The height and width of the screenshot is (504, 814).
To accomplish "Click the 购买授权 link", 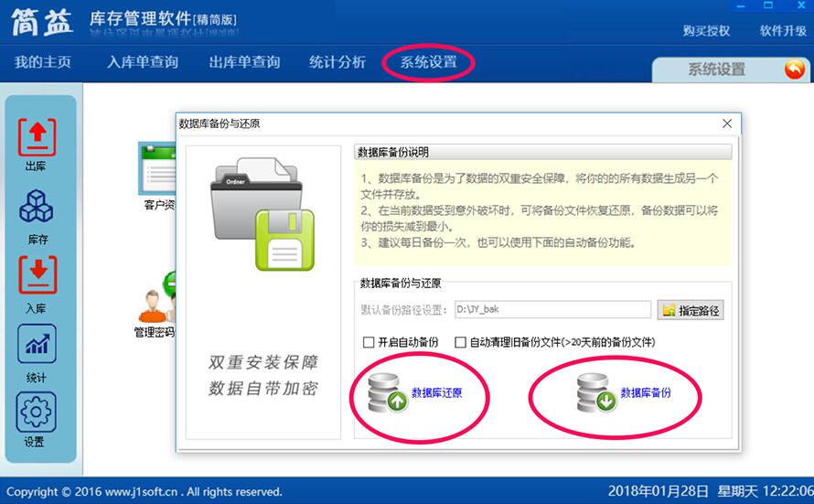I will click(707, 31).
